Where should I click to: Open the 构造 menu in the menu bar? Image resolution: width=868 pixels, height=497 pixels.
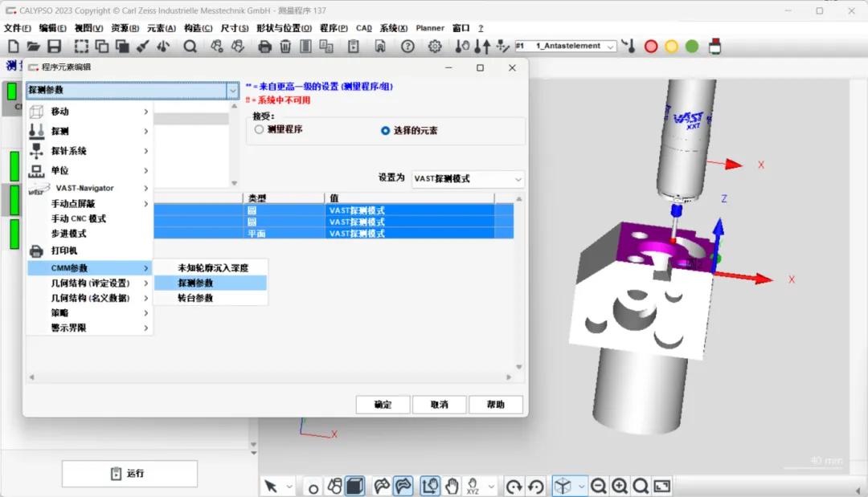pos(199,28)
